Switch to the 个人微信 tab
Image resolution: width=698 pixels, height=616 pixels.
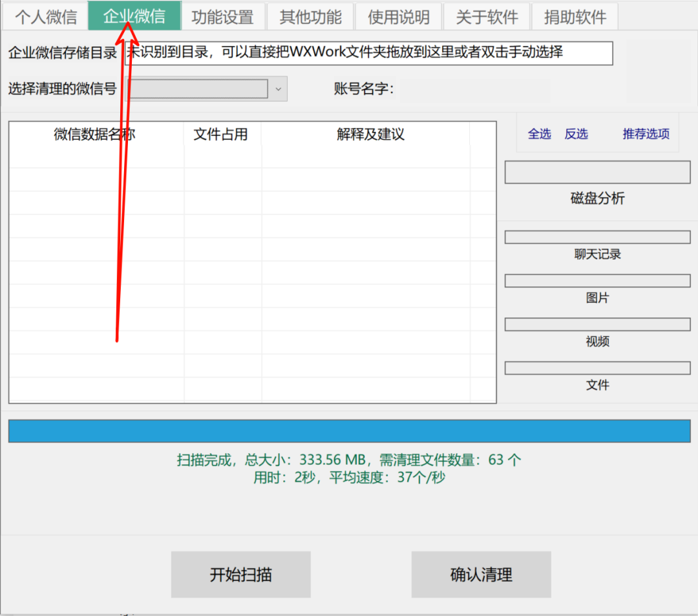[x=45, y=16]
